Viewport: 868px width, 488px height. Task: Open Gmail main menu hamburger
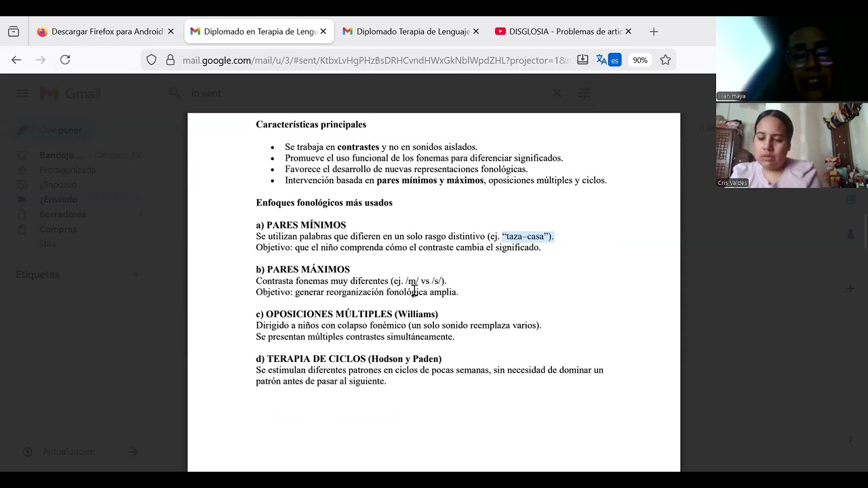click(22, 94)
